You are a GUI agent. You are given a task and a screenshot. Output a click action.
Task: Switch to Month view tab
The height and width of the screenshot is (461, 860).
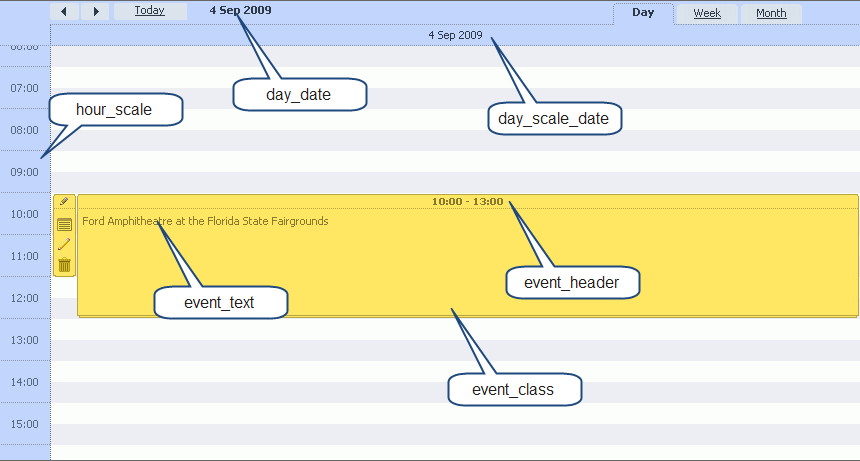770,14
